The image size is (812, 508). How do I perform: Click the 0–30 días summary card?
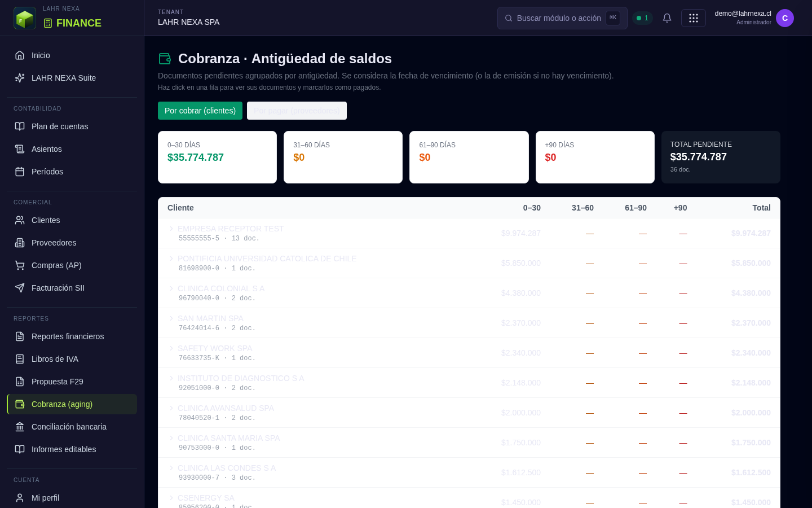point(217,157)
